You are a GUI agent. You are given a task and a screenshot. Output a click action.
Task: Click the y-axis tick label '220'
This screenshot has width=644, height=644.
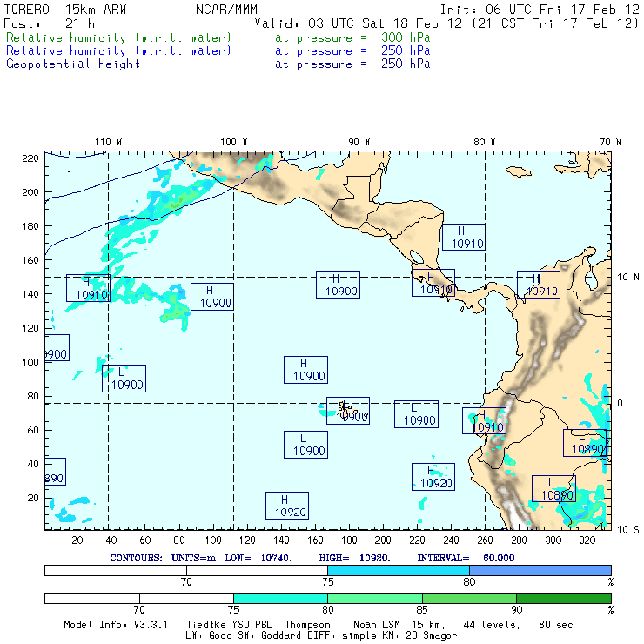click(x=30, y=158)
